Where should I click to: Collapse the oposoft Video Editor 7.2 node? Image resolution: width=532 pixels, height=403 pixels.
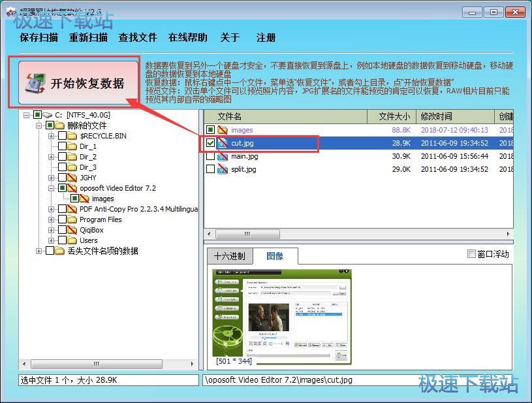(x=51, y=188)
